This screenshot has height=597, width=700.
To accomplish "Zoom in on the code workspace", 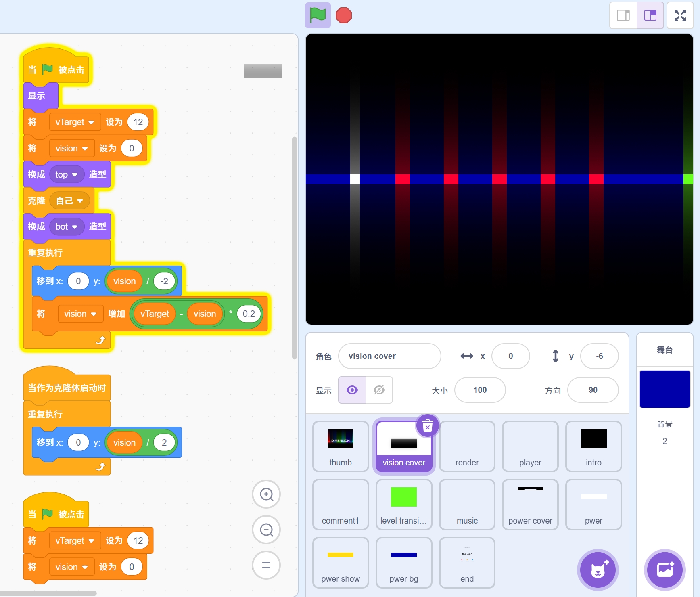I will coord(266,494).
